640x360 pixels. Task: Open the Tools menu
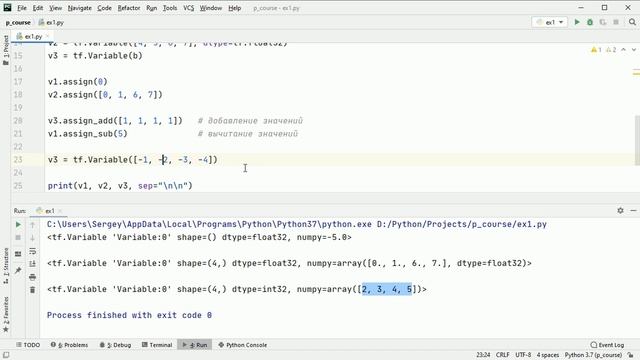click(x=170, y=8)
